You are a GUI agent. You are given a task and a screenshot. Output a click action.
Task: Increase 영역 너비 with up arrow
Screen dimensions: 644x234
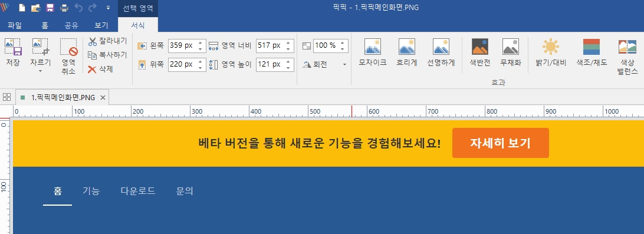[x=288, y=42]
